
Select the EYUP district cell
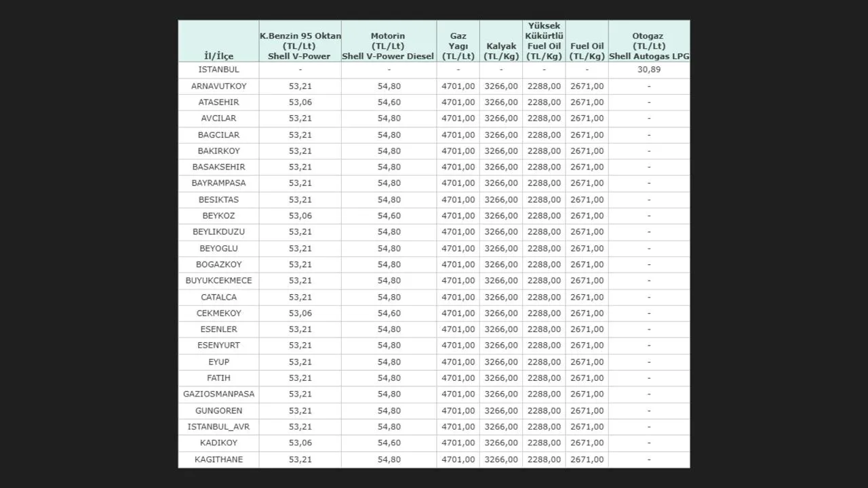click(218, 362)
